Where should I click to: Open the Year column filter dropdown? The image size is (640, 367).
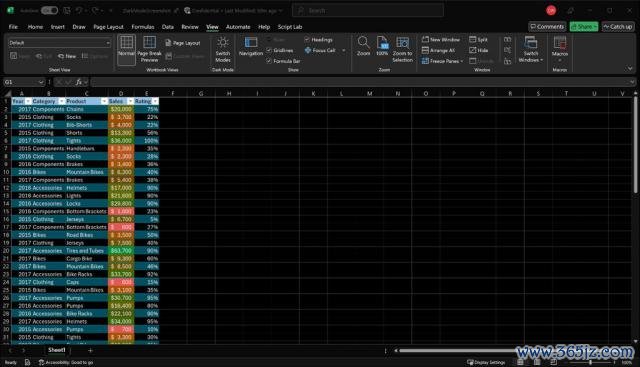tap(28, 101)
